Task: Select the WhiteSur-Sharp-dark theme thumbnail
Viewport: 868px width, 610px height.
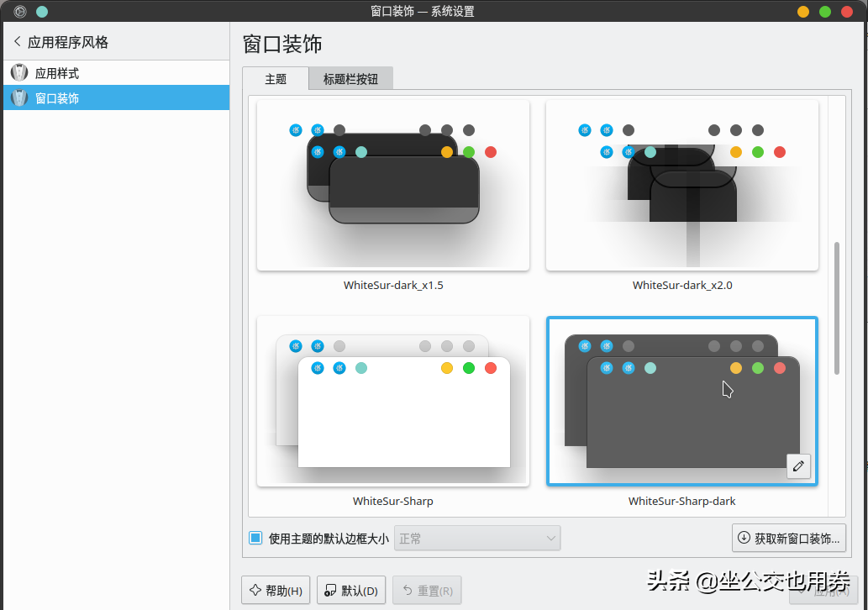Action: [682, 402]
